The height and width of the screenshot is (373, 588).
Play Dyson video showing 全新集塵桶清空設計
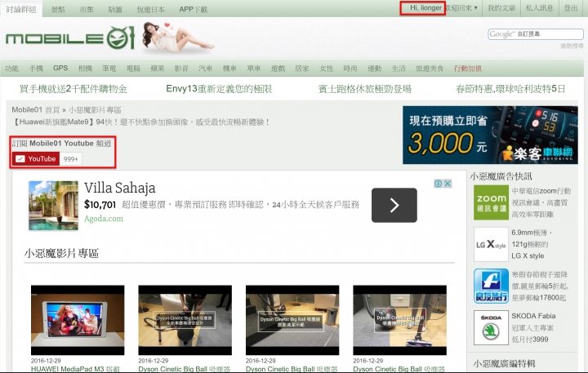pyautogui.click(x=185, y=320)
